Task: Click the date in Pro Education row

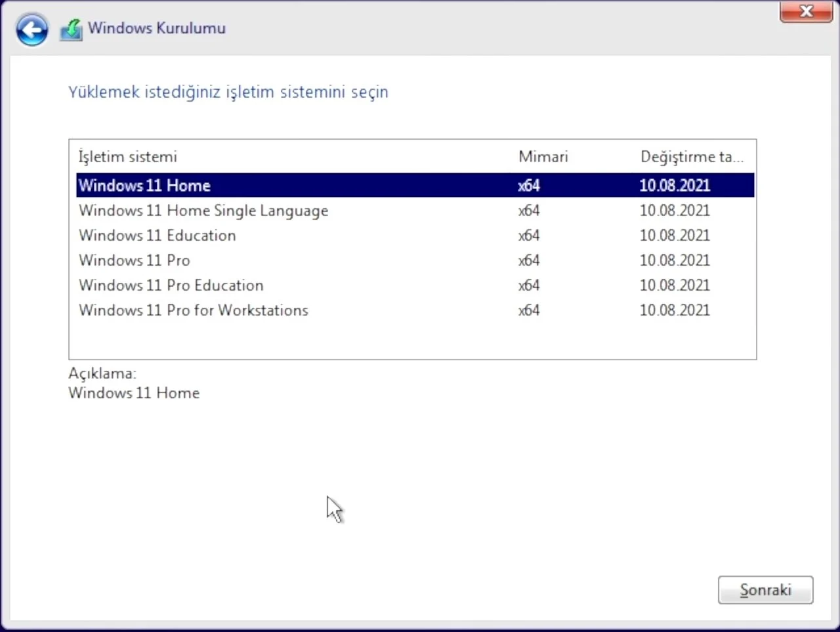Action: click(x=675, y=285)
